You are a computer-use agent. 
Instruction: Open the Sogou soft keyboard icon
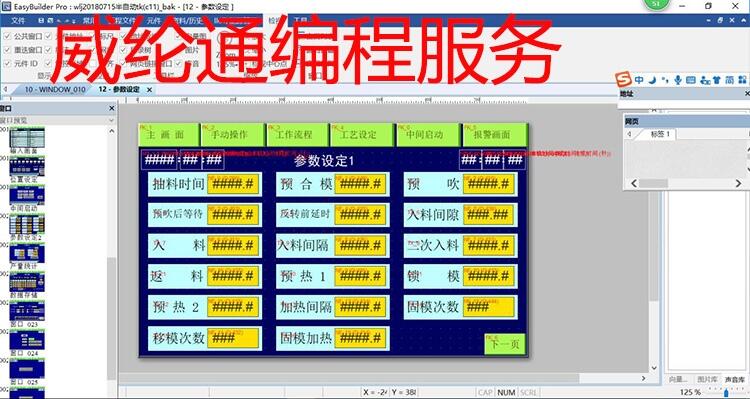691,80
